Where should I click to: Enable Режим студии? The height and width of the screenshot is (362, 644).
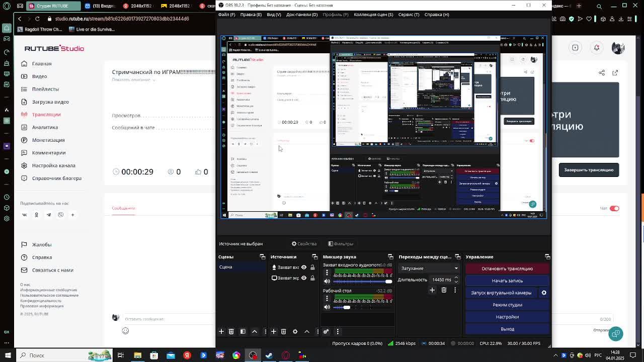507,305
